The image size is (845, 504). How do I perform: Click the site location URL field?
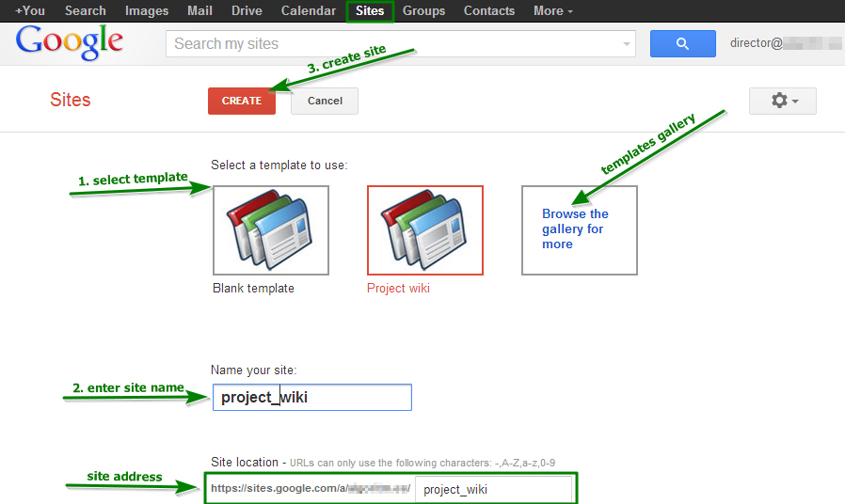493,489
